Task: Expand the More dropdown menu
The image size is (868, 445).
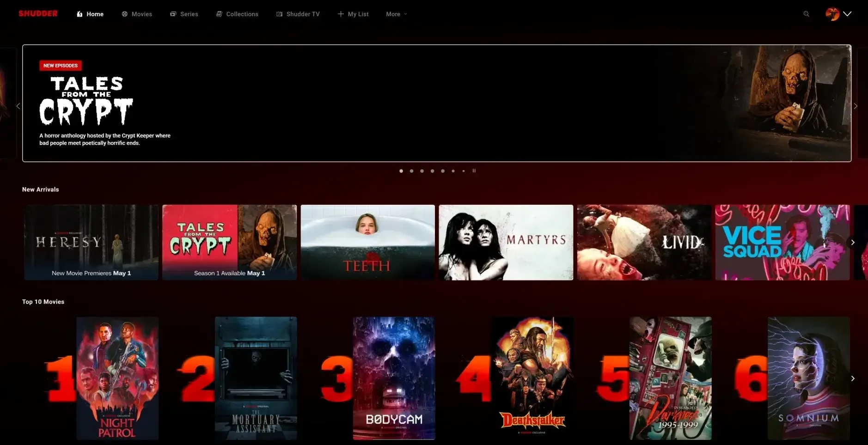Action: [x=397, y=14]
